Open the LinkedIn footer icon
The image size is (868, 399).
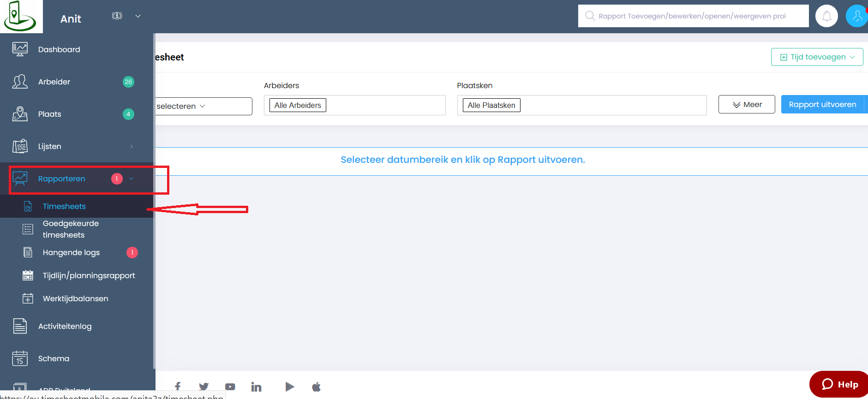256,387
